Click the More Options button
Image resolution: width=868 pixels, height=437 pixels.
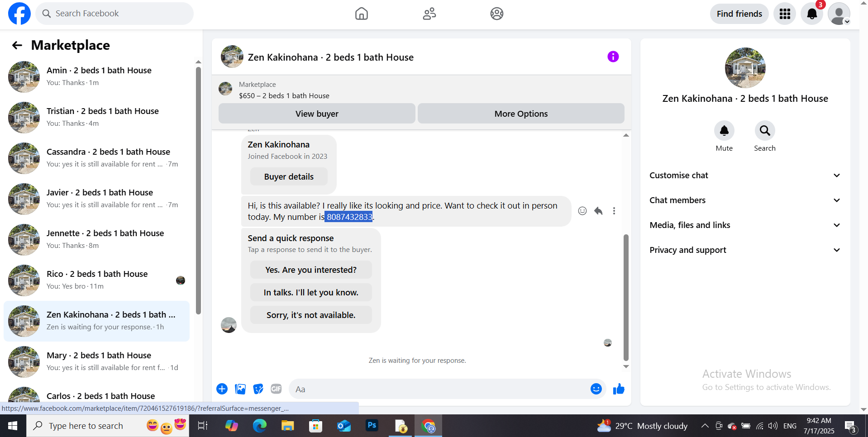click(x=521, y=114)
